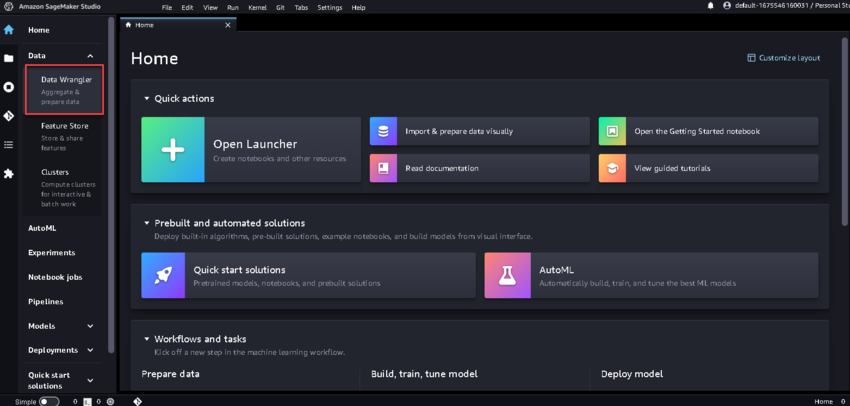Open the Settings menu
This screenshot has width=850, height=406.
pyautogui.click(x=330, y=8)
